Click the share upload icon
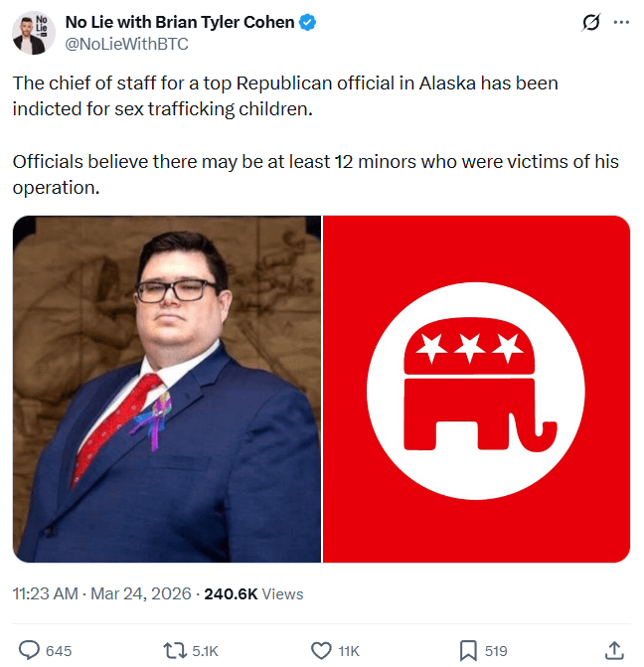 click(x=614, y=650)
